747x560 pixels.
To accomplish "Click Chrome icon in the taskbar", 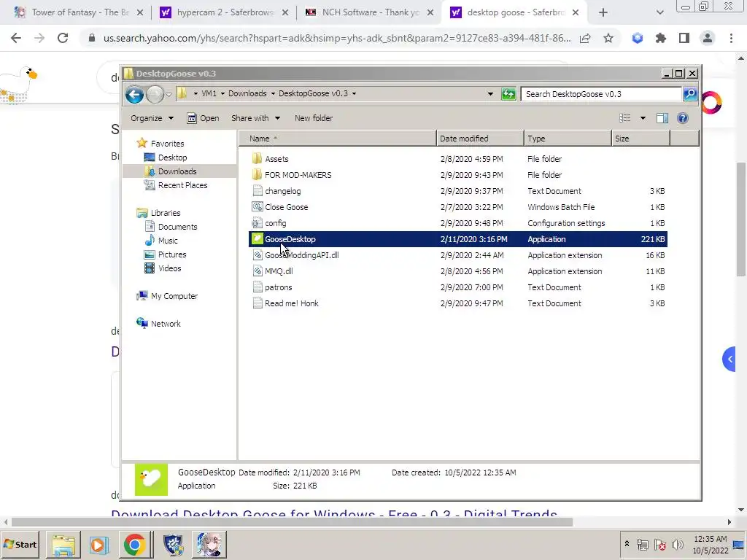I will click(x=134, y=544).
